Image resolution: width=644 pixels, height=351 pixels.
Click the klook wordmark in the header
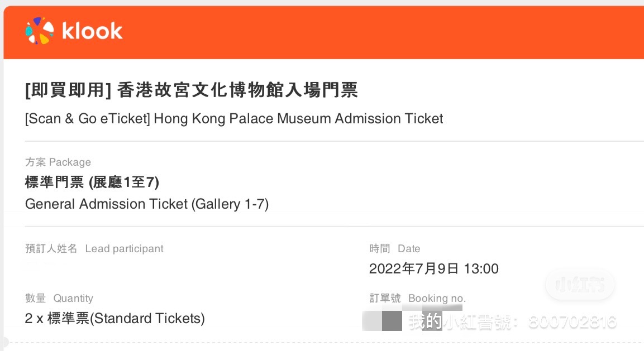point(93,31)
